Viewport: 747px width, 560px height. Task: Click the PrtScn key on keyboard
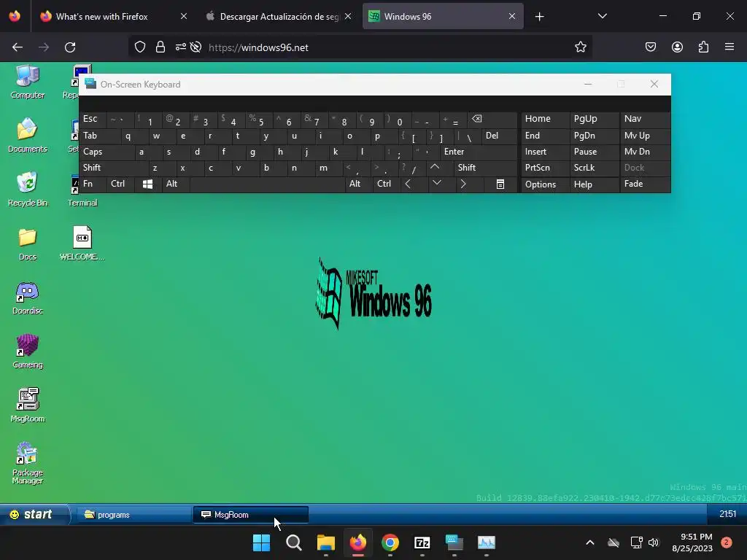click(x=545, y=168)
